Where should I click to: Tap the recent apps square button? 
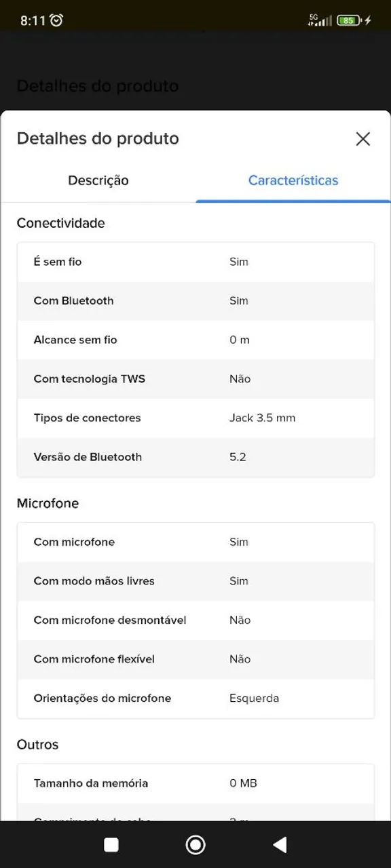[110, 844]
